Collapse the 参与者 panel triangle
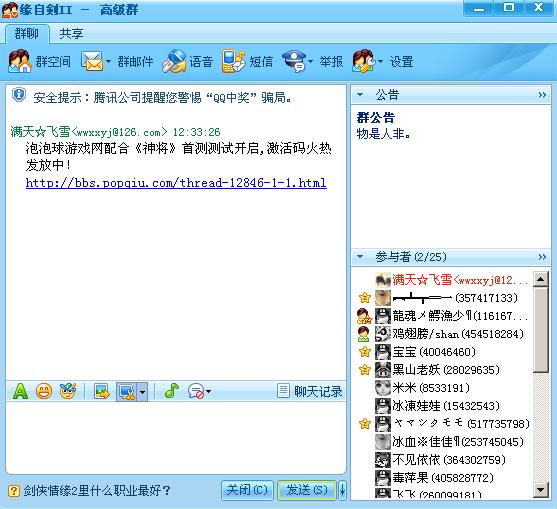The image size is (557, 509). (360, 256)
